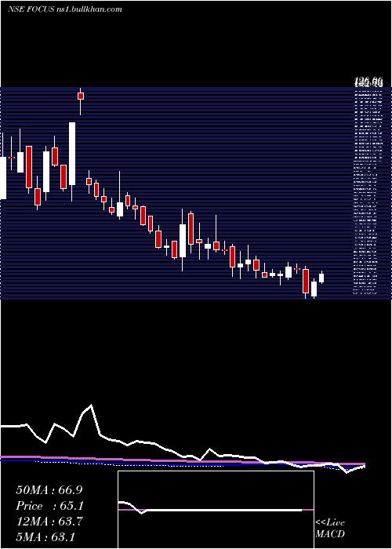Click the tallest white candlestick on the chart
Screen dimensions: 392x549
72,154
